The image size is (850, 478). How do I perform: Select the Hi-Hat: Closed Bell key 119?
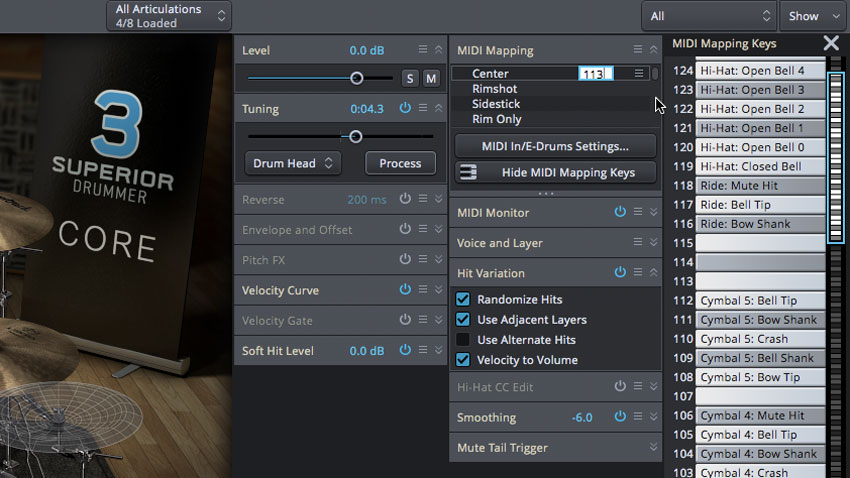point(761,166)
